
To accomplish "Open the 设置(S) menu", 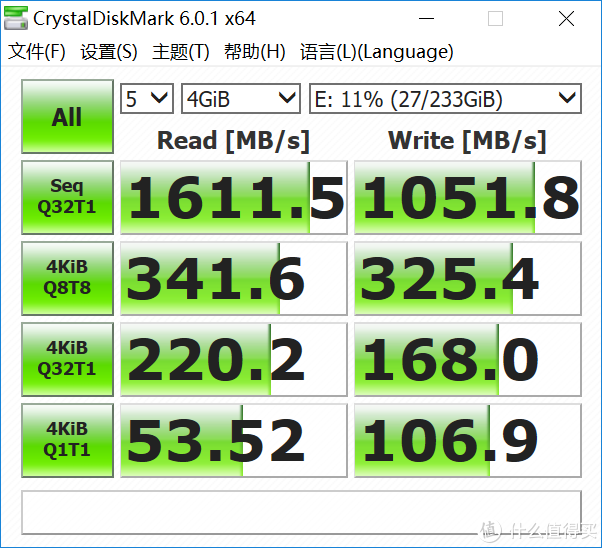I will tap(109, 52).
